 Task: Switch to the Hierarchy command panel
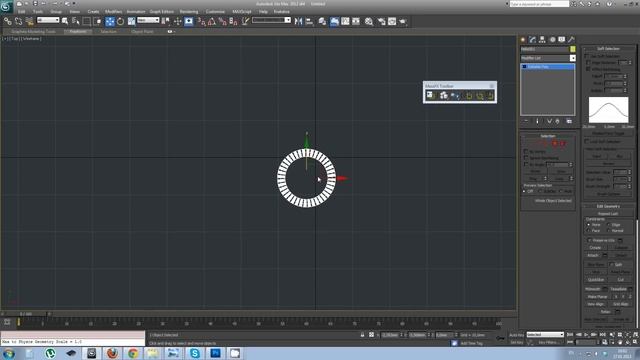pos(542,40)
